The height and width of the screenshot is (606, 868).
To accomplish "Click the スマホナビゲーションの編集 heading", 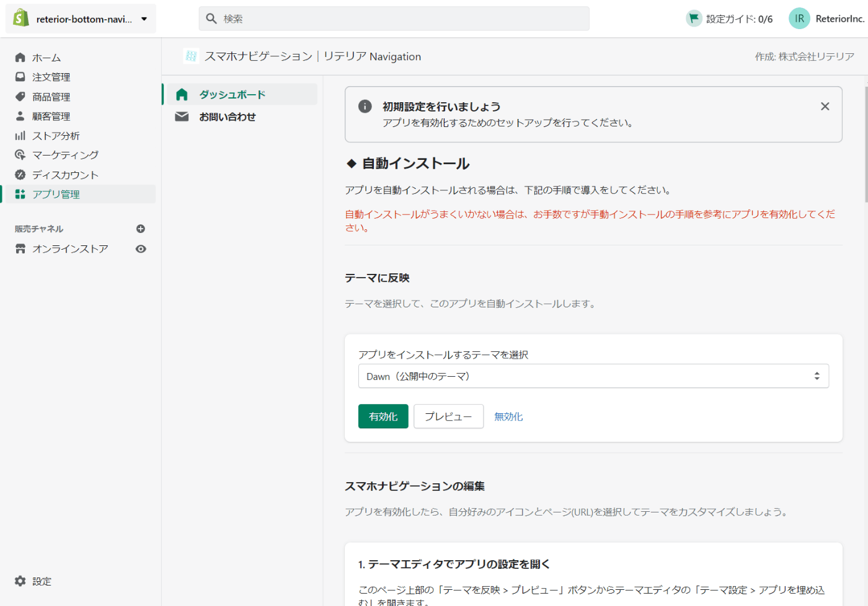I will coord(415,486).
